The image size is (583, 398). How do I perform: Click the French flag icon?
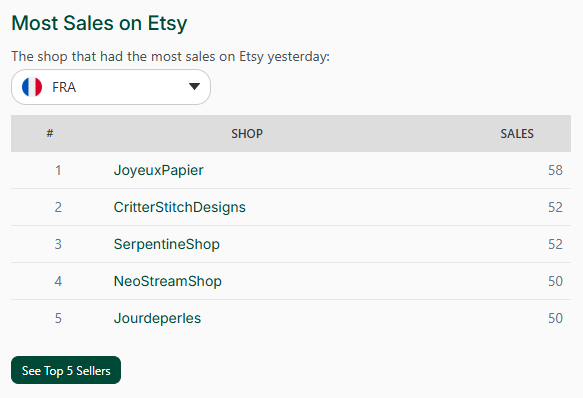[x=32, y=87]
